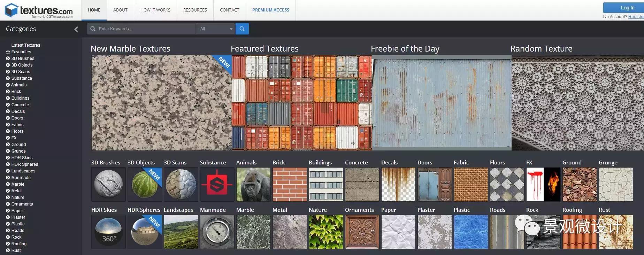Expand the Brick category in sidebar

click(8, 92)
